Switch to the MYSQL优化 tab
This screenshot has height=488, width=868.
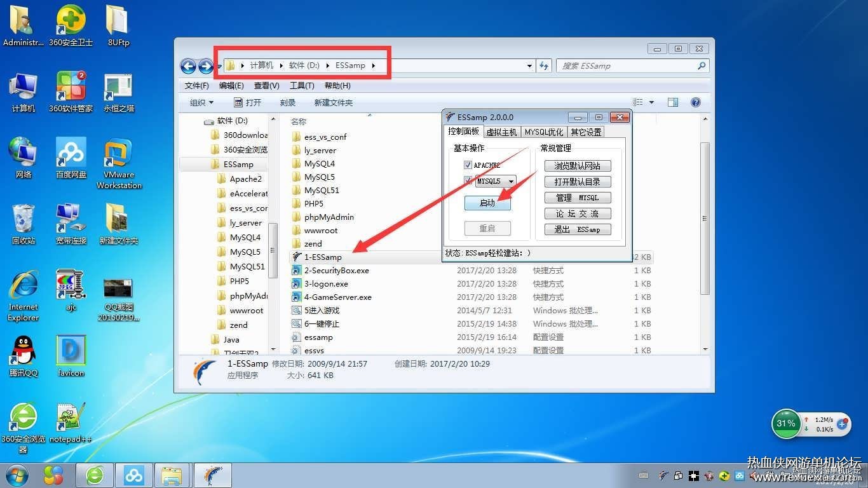click(544, 132)
